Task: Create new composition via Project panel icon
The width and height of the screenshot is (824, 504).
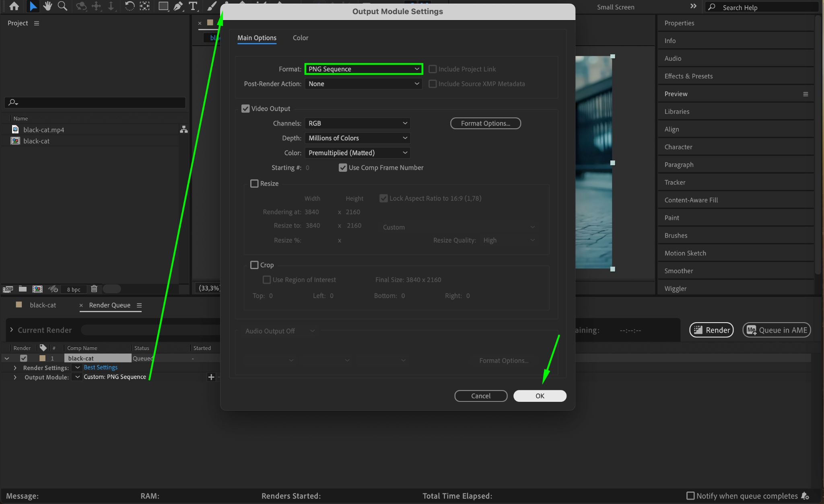Action: tap(37, 289)
